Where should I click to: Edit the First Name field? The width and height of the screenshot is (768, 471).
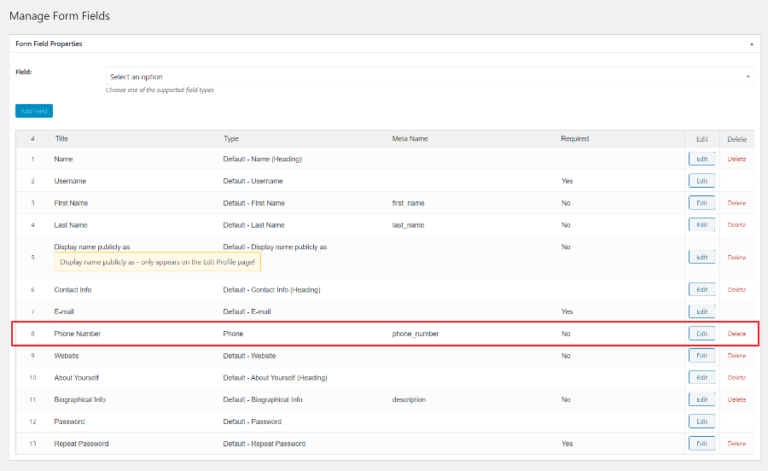coord(701,203)
